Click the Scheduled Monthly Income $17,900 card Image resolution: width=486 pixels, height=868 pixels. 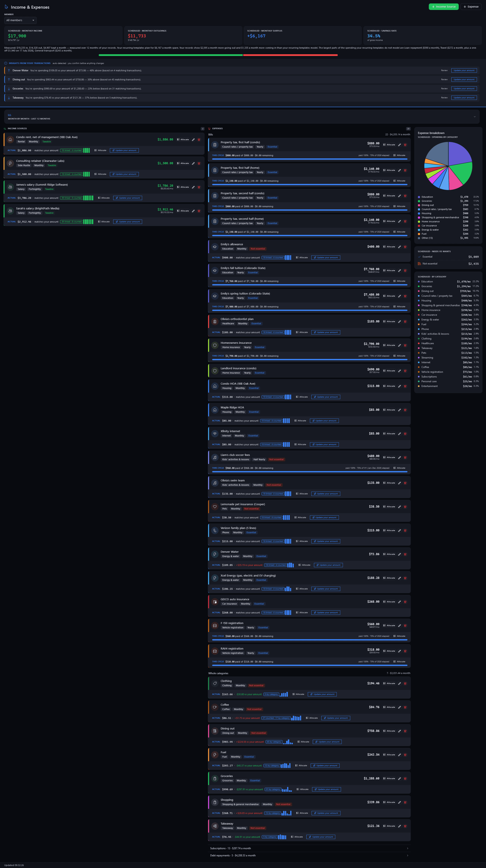(63, 36)
